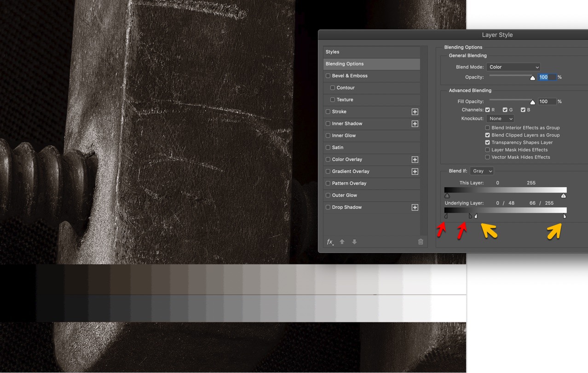Move effect up using the up-arrow icon
Viewport: 588px width, 373px height.
(342, 241)
